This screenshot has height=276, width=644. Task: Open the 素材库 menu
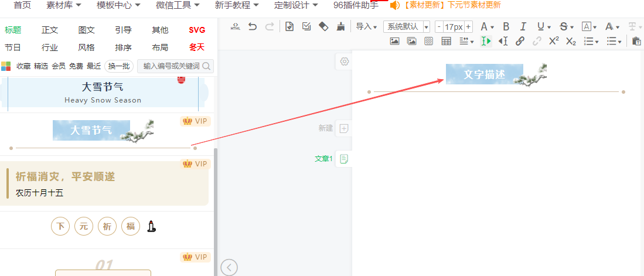63,5
